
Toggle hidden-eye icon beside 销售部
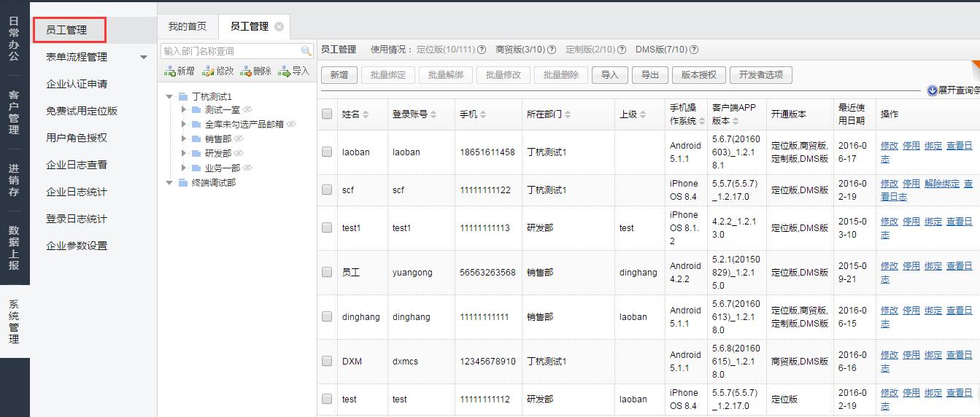tap(239, 139)
